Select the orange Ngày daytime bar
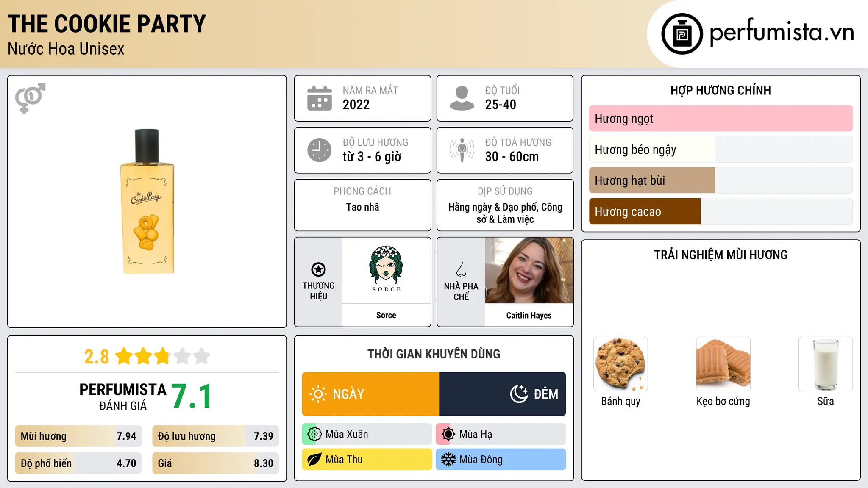This screenshot has width=868, height=488. click(x=370, y=394)
